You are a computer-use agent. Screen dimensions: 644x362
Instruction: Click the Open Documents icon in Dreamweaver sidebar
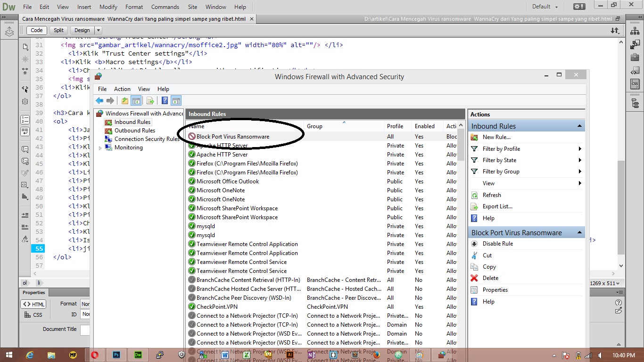[x=25, y=47]
